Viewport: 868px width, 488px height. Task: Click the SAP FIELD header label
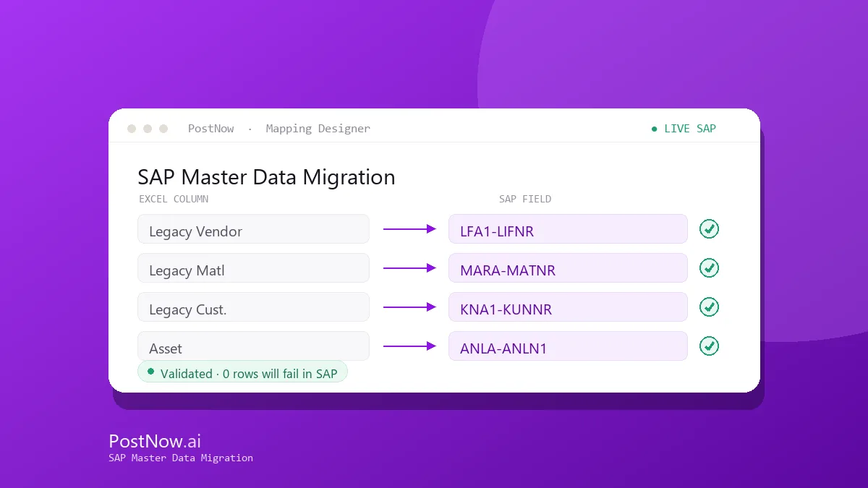(x=525, y=199)
